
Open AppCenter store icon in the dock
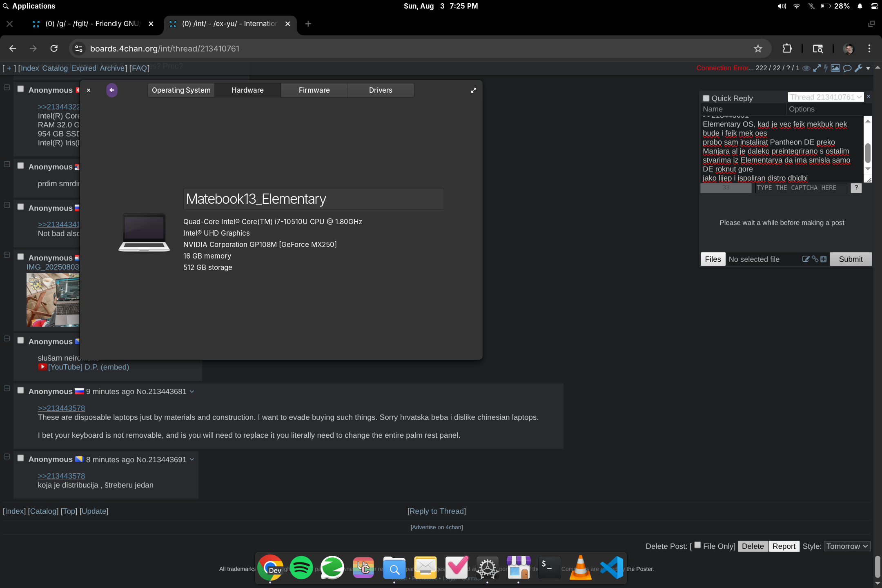point(519,568)
